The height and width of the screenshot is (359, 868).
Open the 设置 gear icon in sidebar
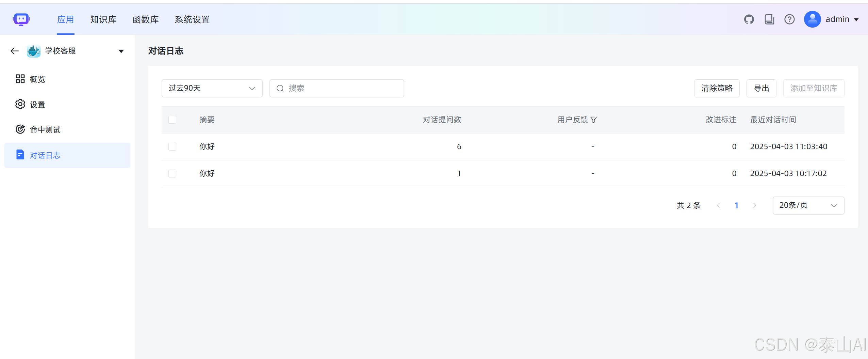coord(20,104)
